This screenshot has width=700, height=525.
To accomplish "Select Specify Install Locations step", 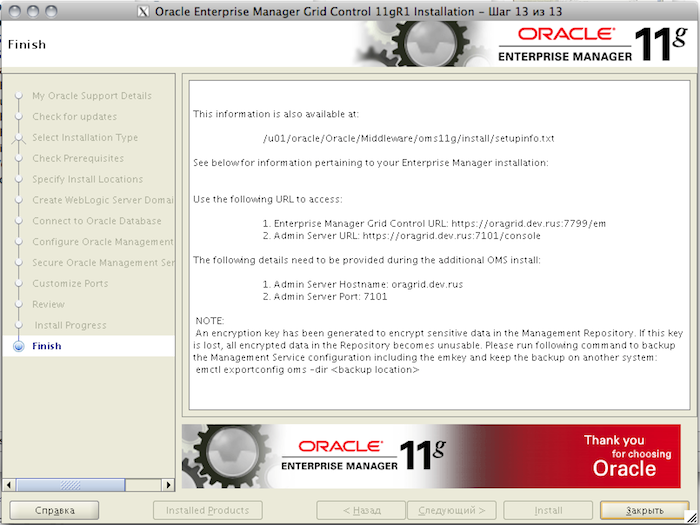I will pyautogui.click(x=88, y=179).
